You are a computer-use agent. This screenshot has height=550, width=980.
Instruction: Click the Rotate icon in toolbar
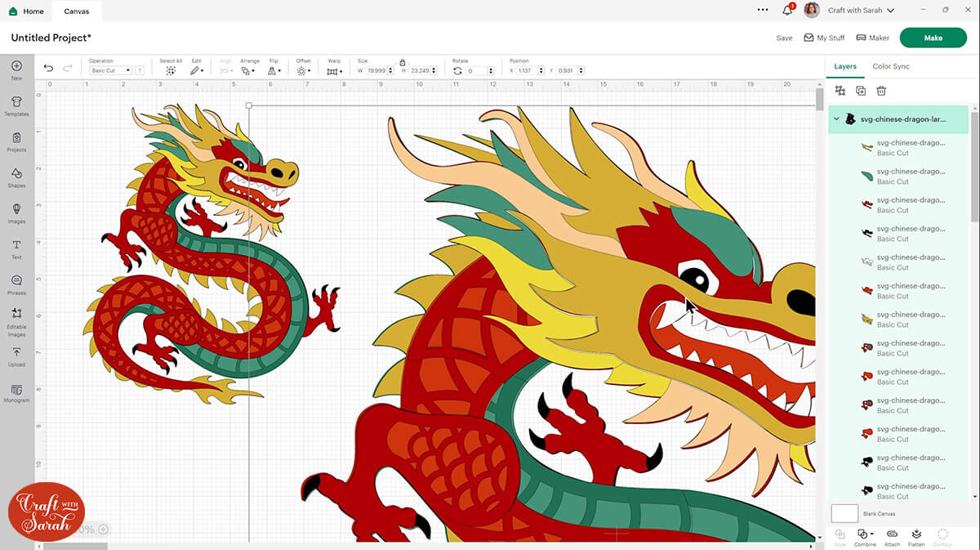[x=457, y=71]
